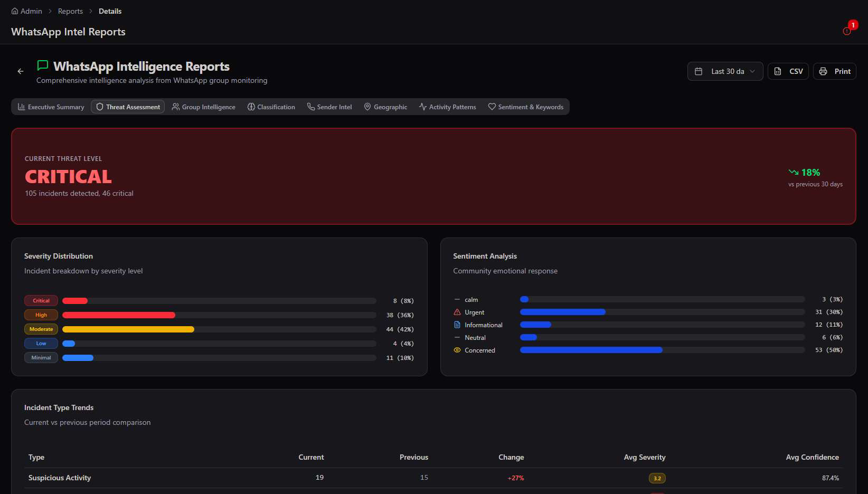Click the Critical severity badge
Viewport: 868px width, 494px height.
pyautogui.click(x=41, y=300)
